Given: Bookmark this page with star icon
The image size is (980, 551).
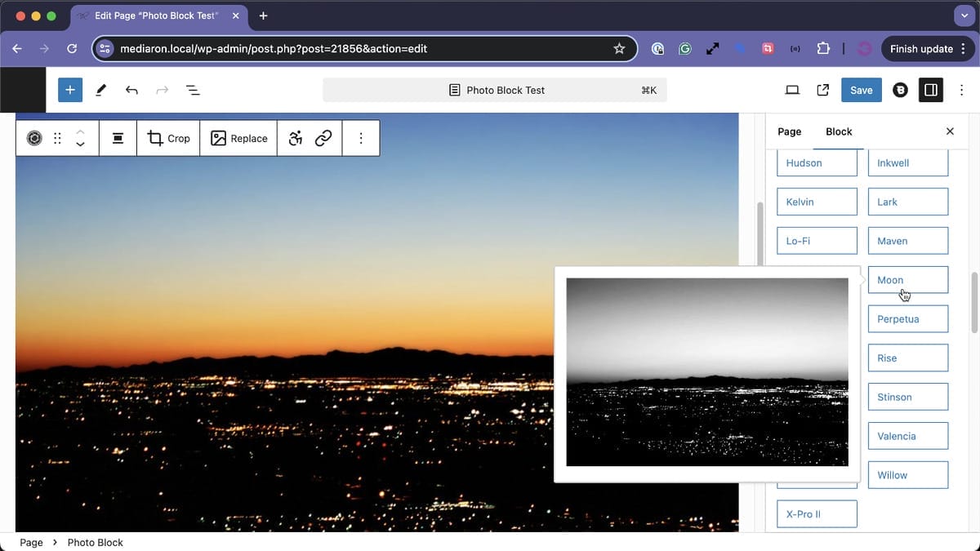Looking at the screenshot, I should [619, 49].
